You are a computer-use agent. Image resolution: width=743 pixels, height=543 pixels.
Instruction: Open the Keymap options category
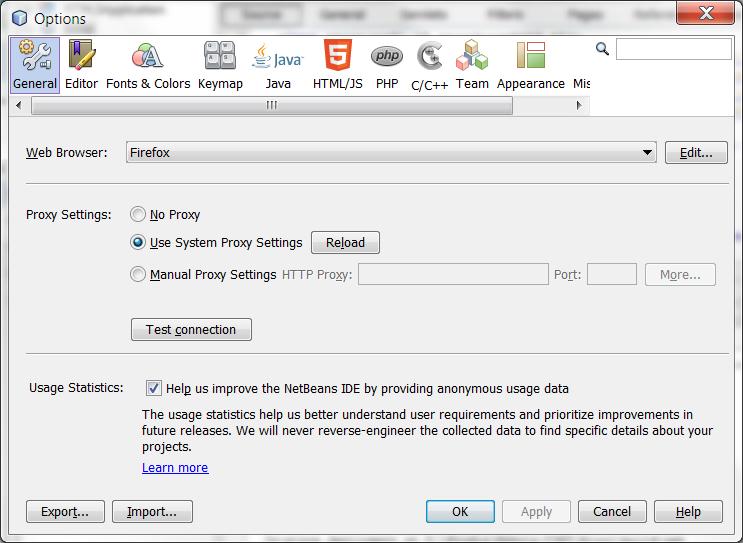tap(220, 65)
